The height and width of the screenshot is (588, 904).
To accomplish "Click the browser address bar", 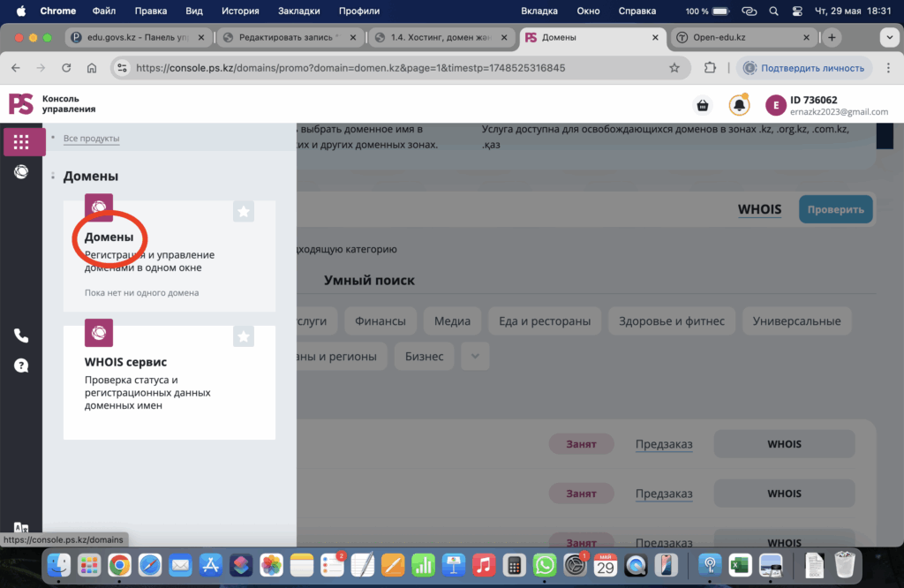I will (x=397, y=68).
